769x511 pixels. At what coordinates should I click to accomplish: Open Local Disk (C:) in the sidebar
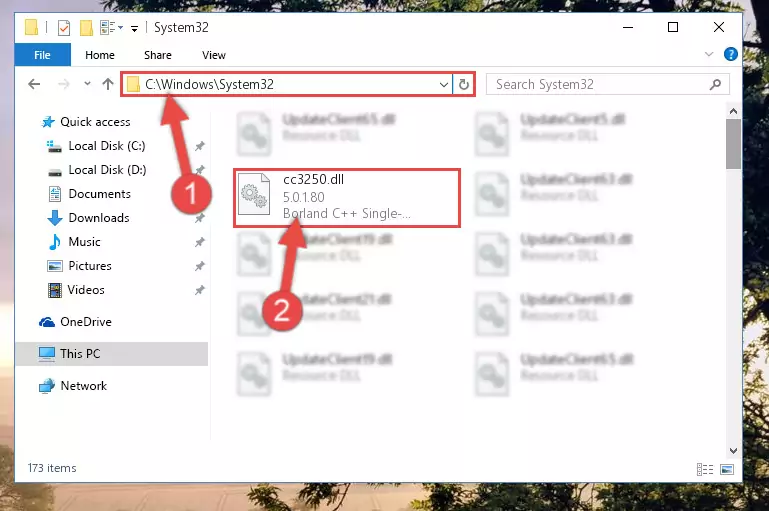(106, 146)
